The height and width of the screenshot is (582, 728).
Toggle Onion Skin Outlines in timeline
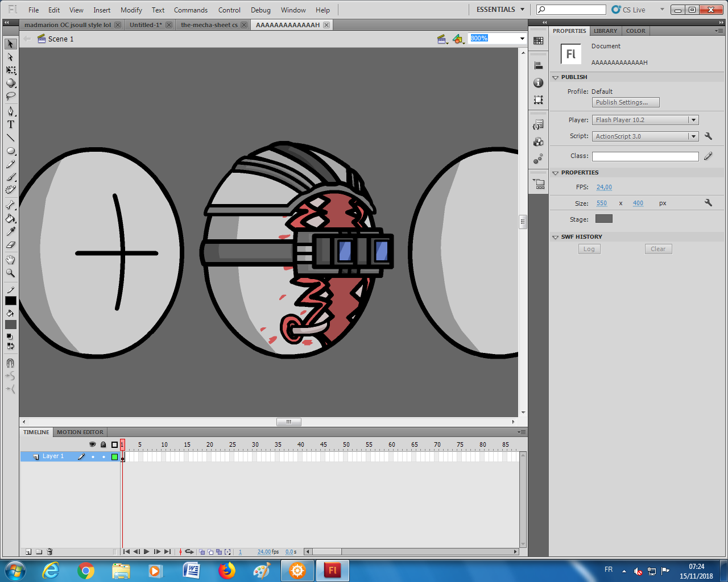(x=210, y=552)
